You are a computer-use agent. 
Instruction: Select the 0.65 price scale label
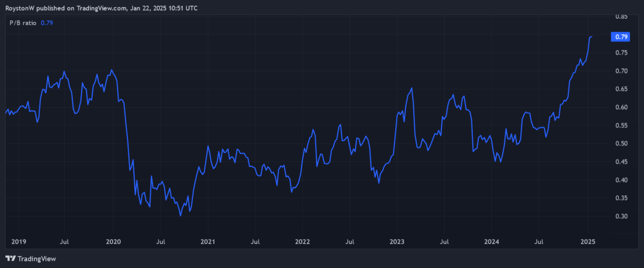[621, 89]
